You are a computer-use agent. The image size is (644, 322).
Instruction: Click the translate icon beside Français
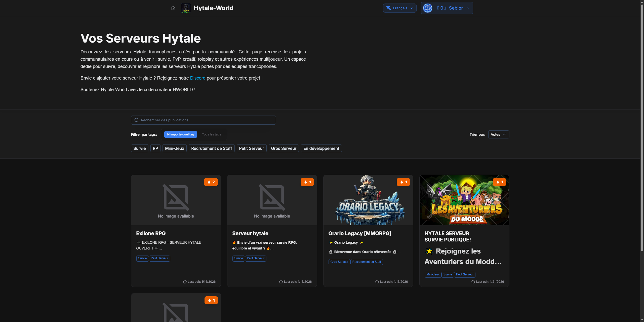point(388,8)
